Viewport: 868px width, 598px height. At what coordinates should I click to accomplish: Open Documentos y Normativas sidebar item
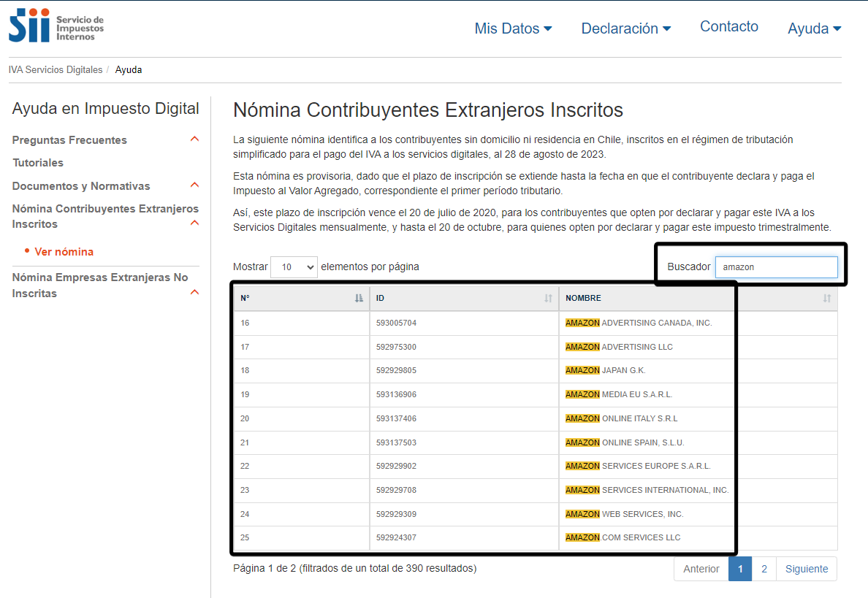point(81,186)
